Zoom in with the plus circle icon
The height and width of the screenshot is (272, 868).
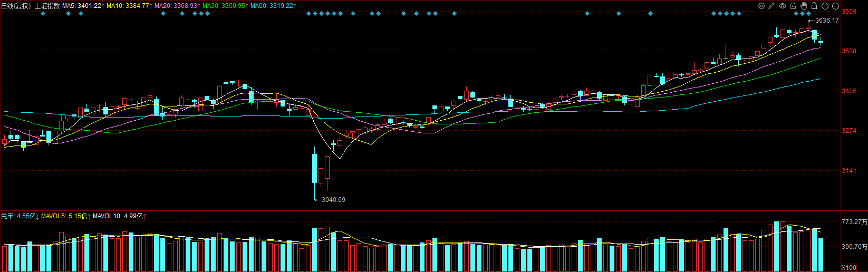(x=825, y=6)
